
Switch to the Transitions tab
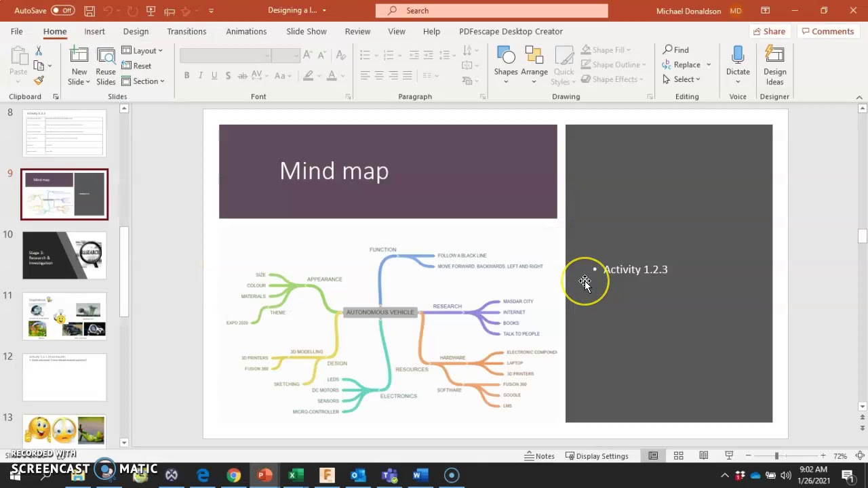[186, 31]
